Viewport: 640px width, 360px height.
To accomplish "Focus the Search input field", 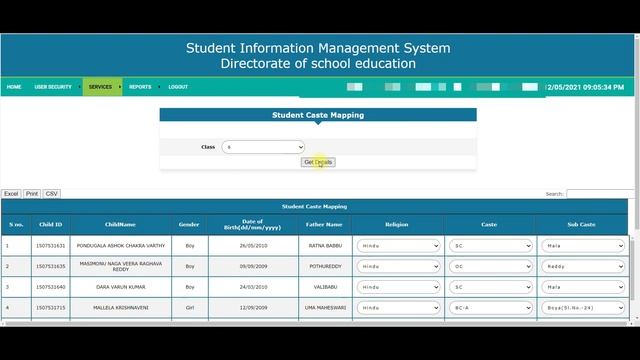I will click(600, 194).
